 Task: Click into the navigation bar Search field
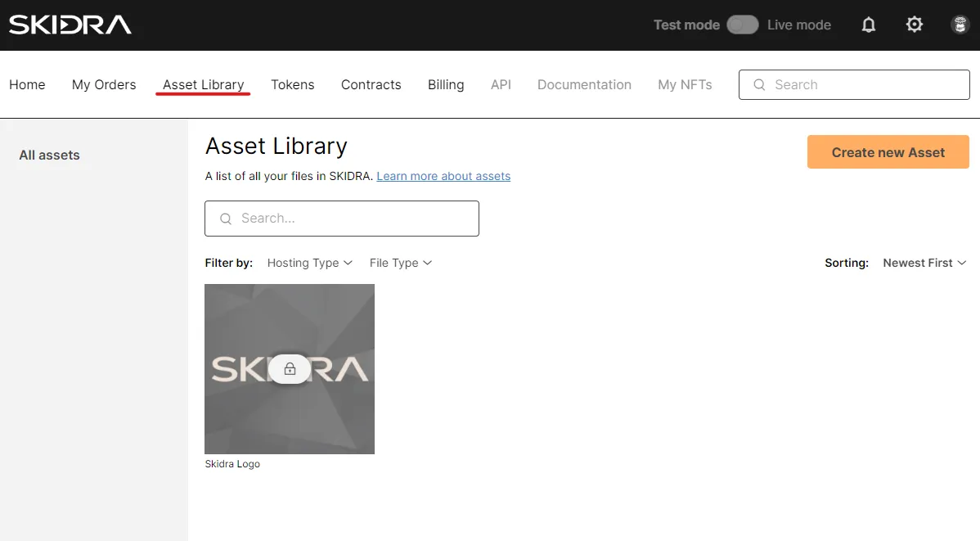pos(854,84)
